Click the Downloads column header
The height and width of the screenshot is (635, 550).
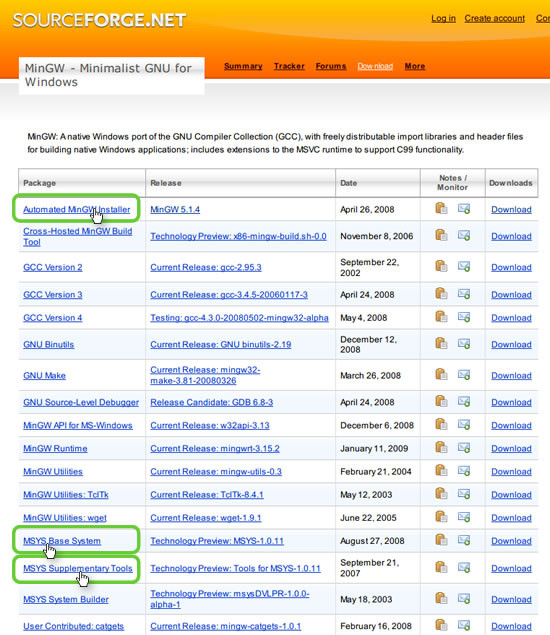(512, 183)
